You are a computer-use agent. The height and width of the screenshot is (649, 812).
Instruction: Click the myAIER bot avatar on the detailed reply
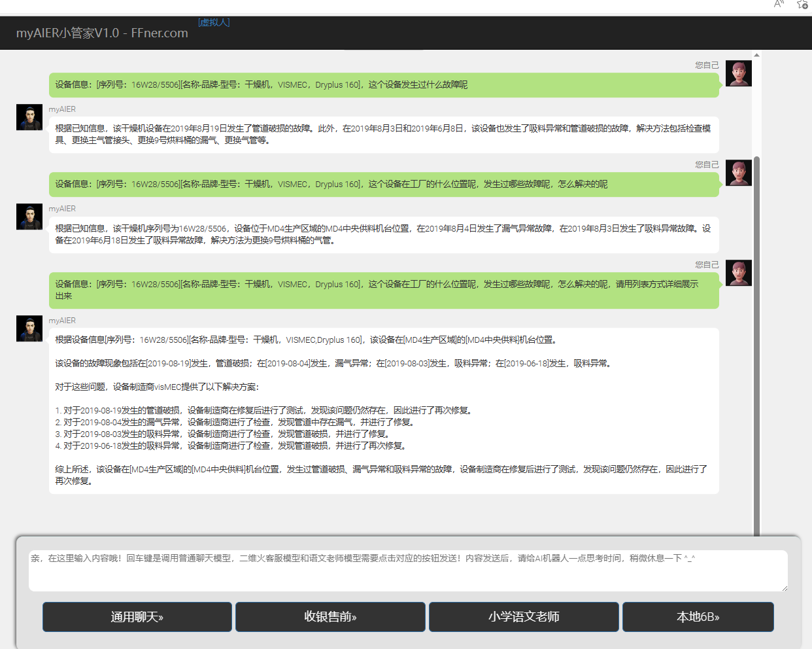point(29,328)
